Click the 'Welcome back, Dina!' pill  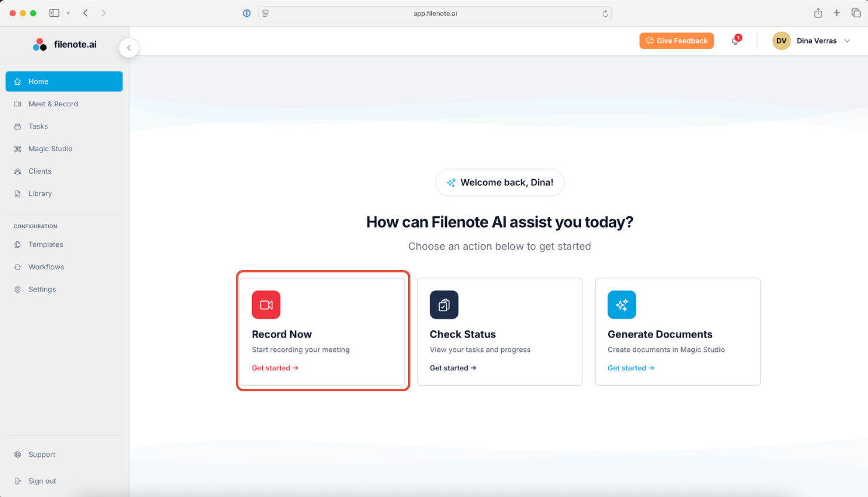tap(500, 183)
